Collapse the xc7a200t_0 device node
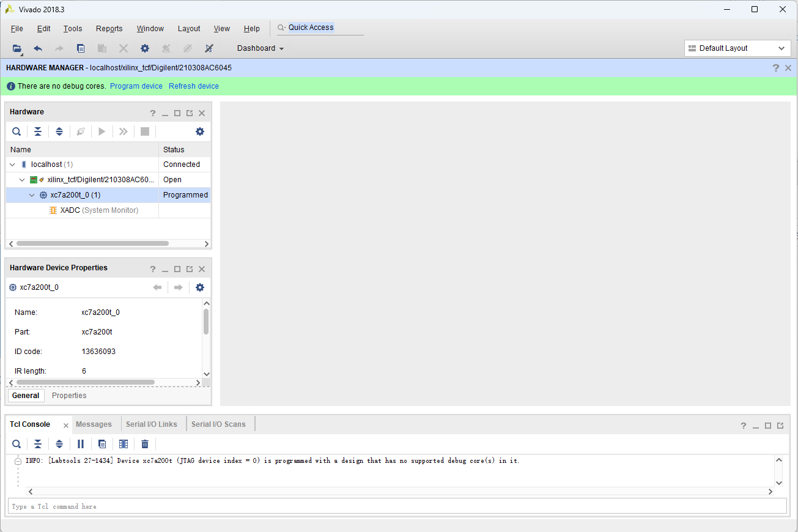The image size is (798, 532). (x=32, y=195)
